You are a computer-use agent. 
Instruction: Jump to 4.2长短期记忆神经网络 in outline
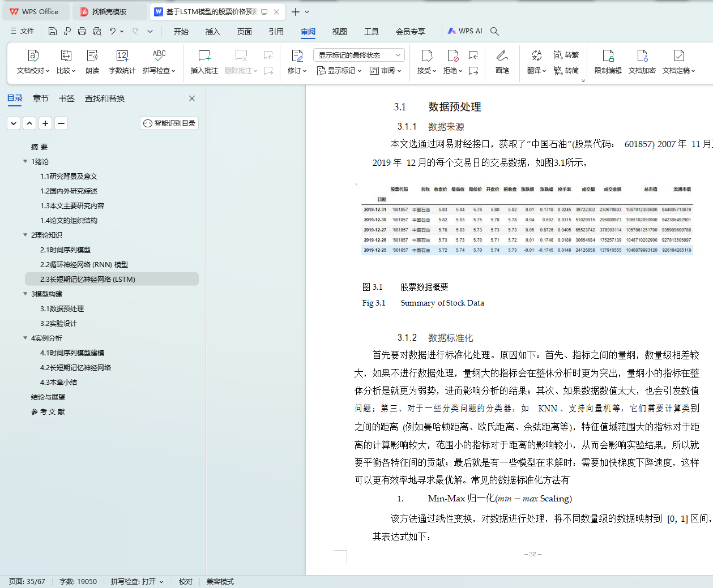[75, 367]
